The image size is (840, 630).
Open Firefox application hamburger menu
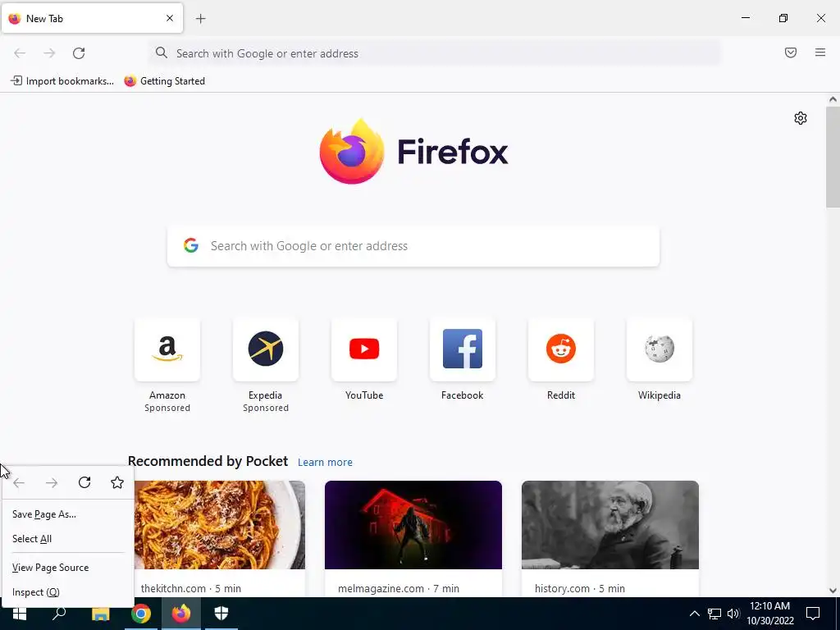click(x=819, y=52)
